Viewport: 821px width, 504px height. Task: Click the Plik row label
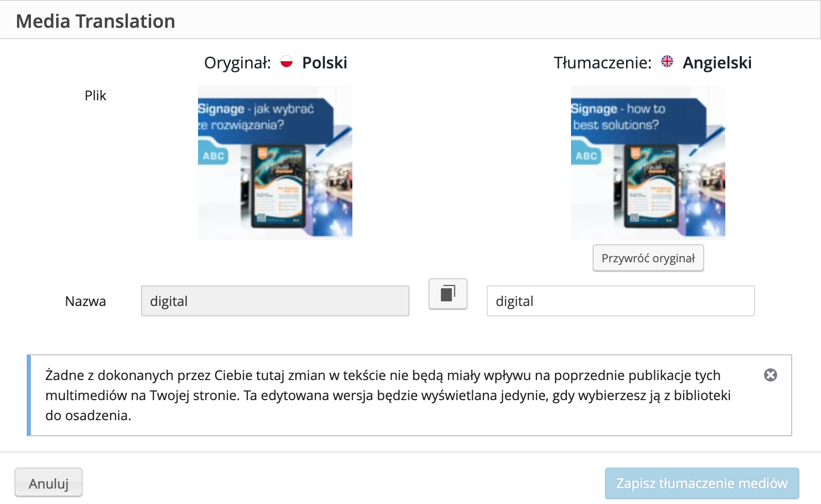[x=95, y=96]
